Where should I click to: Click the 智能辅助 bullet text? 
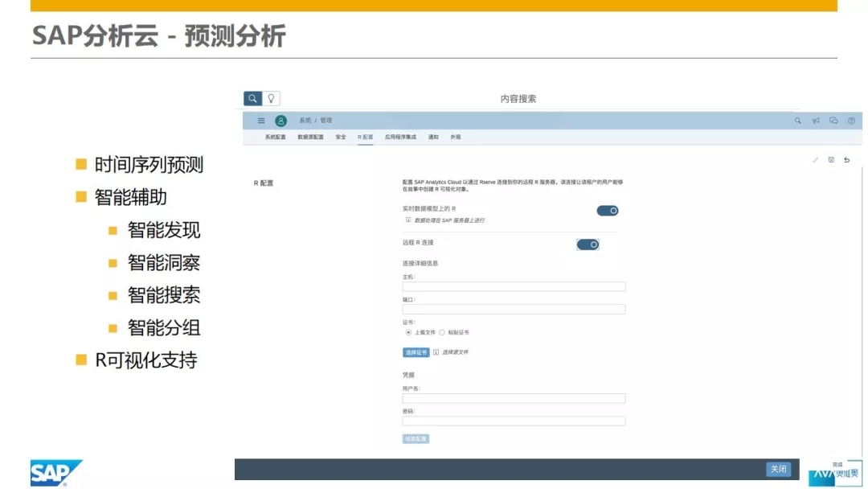131,197
